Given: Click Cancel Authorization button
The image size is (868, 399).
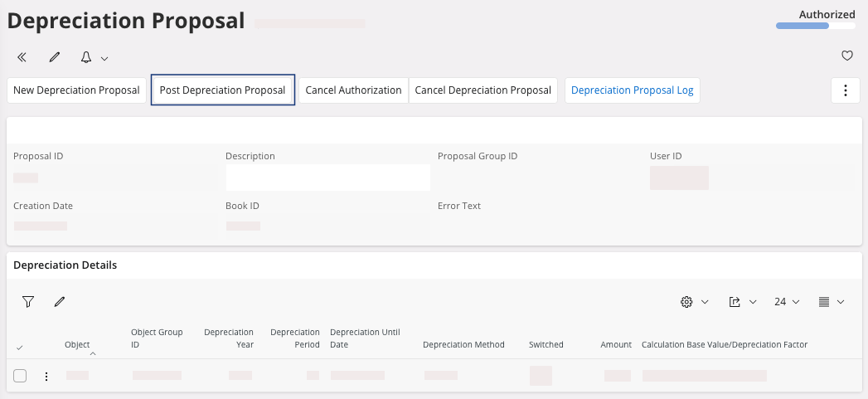Looking at the screenshot, I should [x=353, y=90].
